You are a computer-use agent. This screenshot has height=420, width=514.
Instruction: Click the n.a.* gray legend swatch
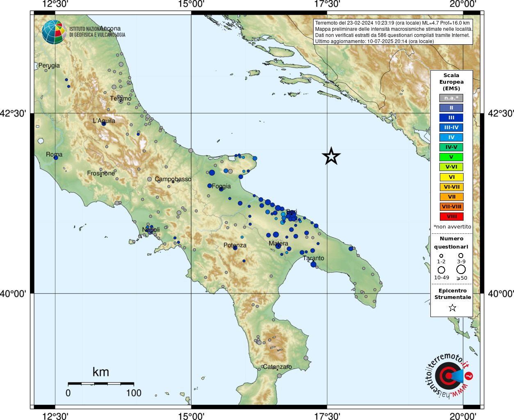(451, 98)
